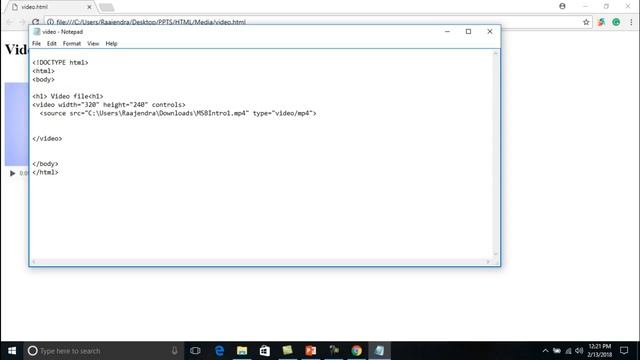Click the '</html>' closing tag line

45,172
